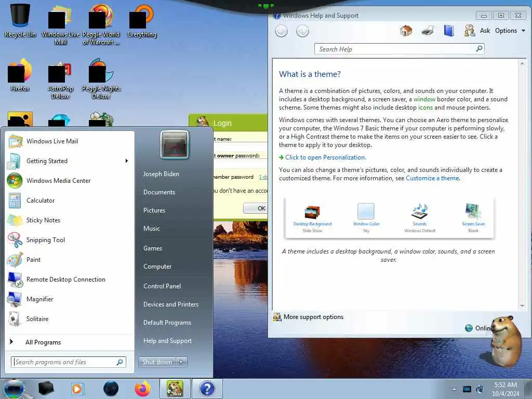Screen dimensions: 532x399
Task: Expand Getting Started submenu arrow
Action: coord(127,161)
